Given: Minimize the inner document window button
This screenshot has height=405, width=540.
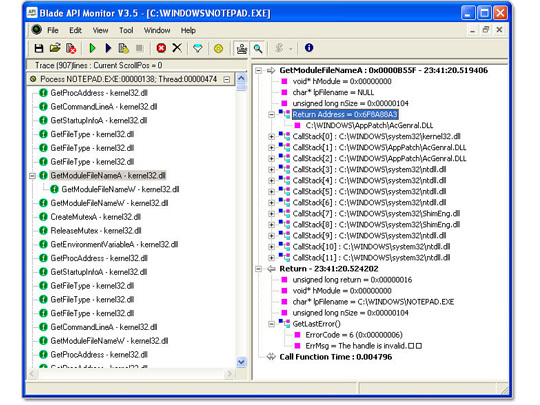Looking at the screenshot, I should point(472,30).
